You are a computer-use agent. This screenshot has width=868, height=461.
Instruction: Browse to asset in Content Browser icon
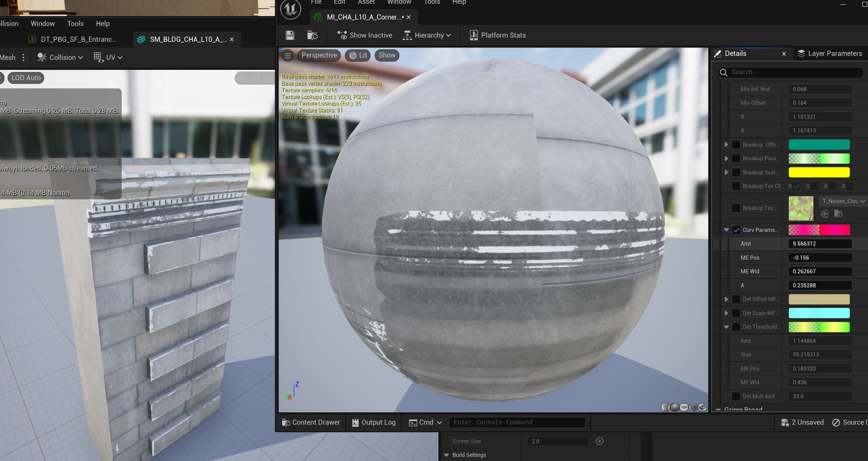click(312, 35)
